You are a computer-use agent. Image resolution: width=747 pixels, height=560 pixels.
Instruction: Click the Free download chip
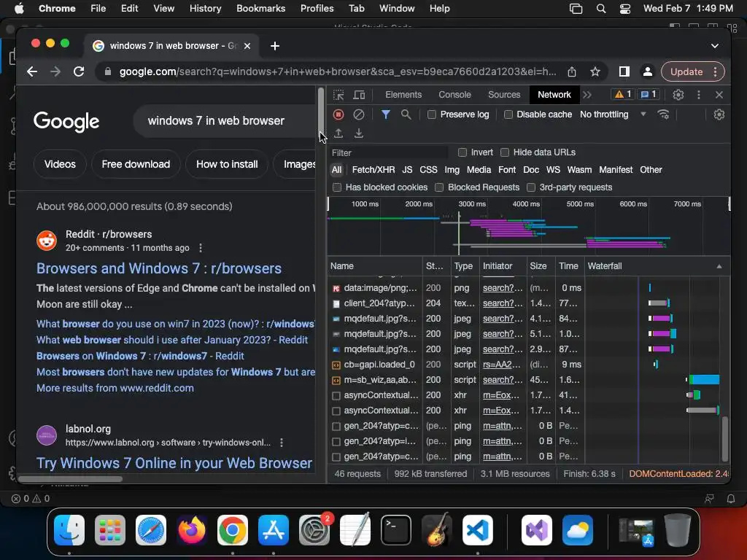[x=136, y=164]
